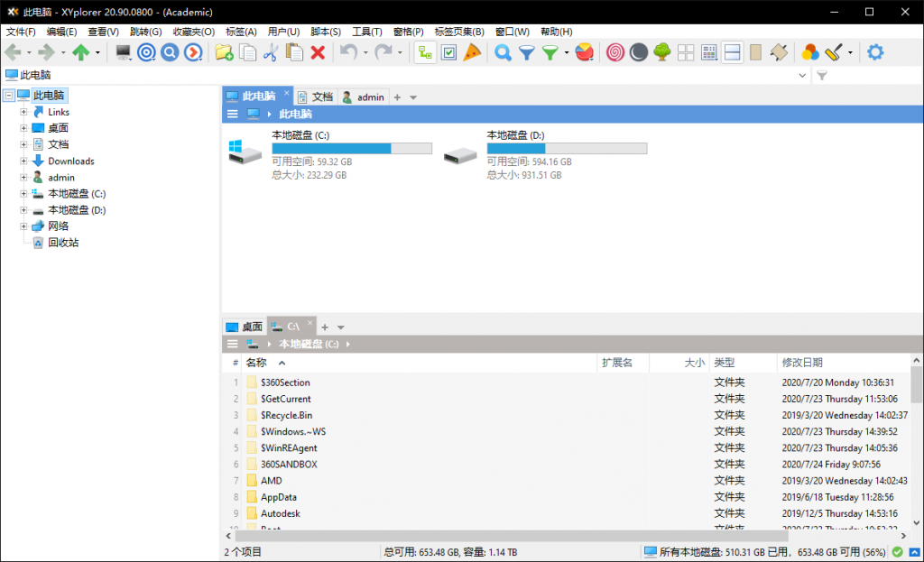Open the 收藏夹(O) menu
Viewport: 924px width, 562px height.
[193, 32]
